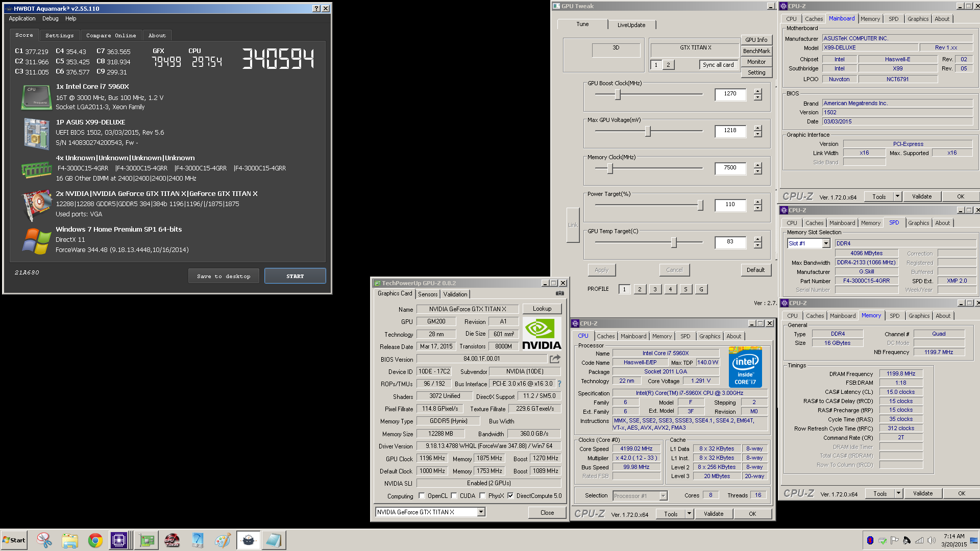Viewport: 980px width, 551px height.
Task: Click the GPU-Z screenshot camera icon
Action: click(x=559, y=293)
